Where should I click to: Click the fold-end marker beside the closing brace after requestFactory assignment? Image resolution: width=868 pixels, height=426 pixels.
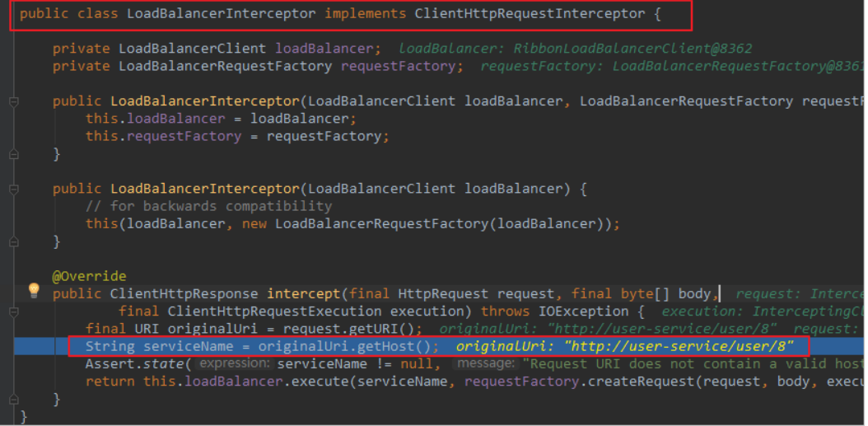pos(14,155)
